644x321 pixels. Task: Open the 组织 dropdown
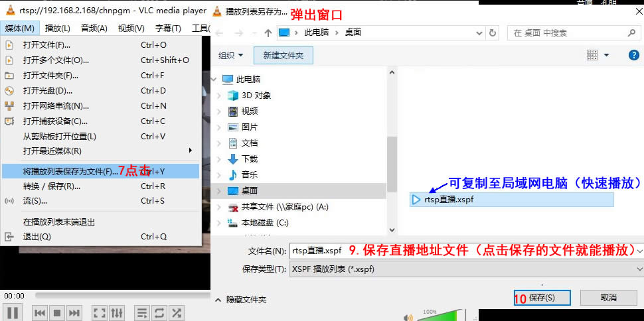pos(230,56)
